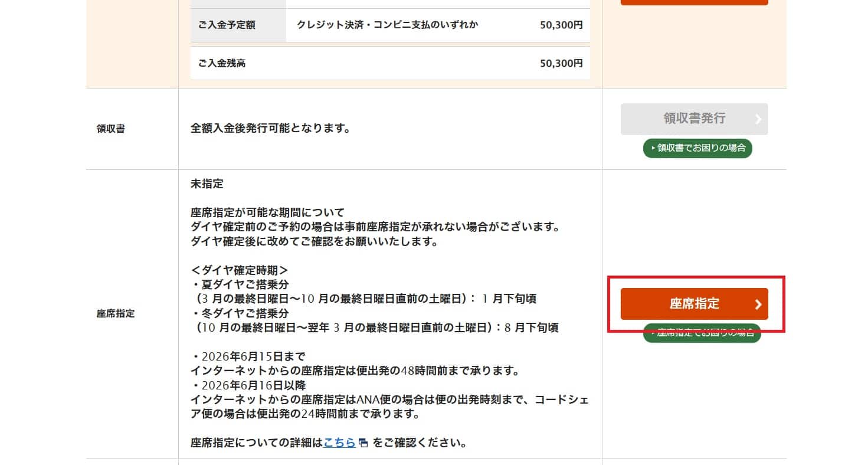Viewport: 868px width, 465px height.
Task: Select the ご入金残高 row label
Action: (x=222, y=63)
